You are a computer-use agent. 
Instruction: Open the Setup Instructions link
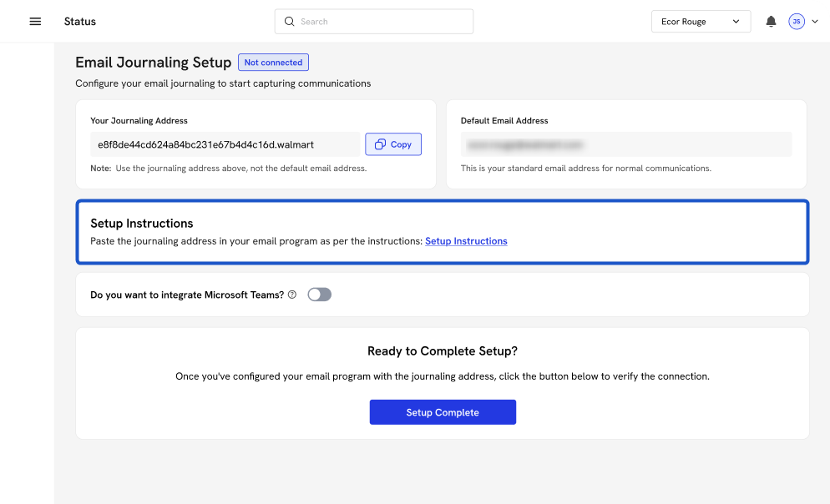tap(466, 241)
